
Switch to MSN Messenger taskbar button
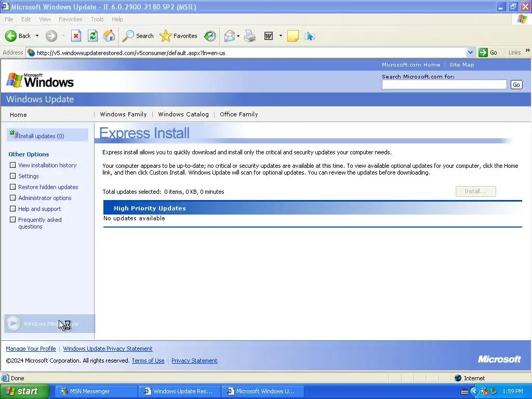[x=96, y=391]
